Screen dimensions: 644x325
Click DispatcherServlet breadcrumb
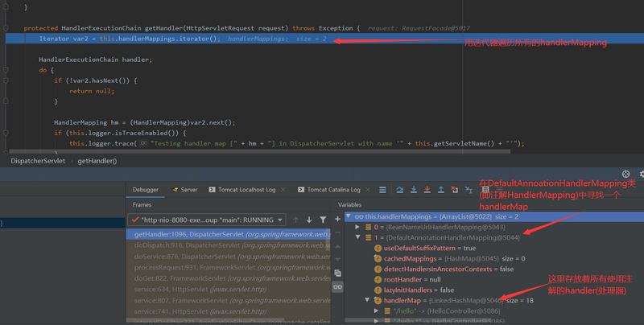click(38, 161)
